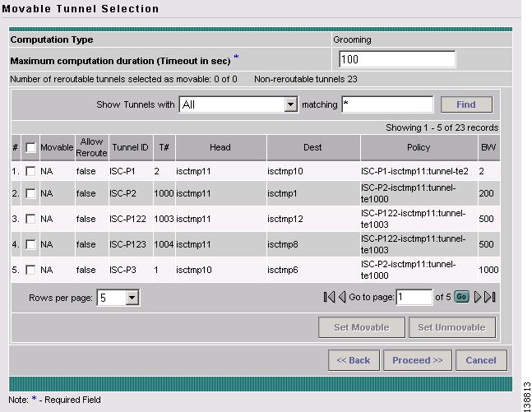Viewport: 532px width, 412px height.
Task: Click the BW value 200
Action: tap(486, 193)
